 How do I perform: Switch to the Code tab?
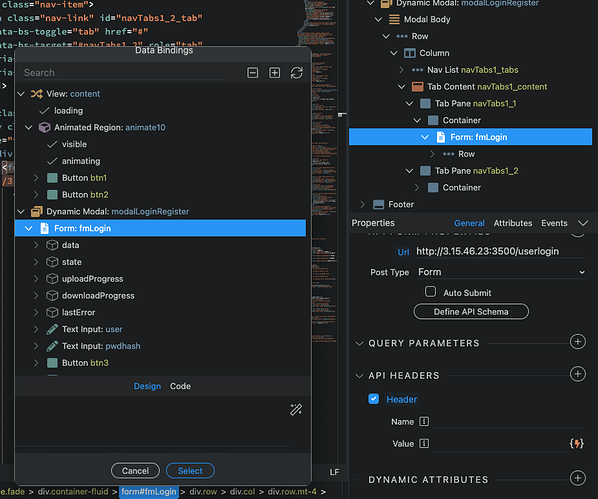pos(180,386)
